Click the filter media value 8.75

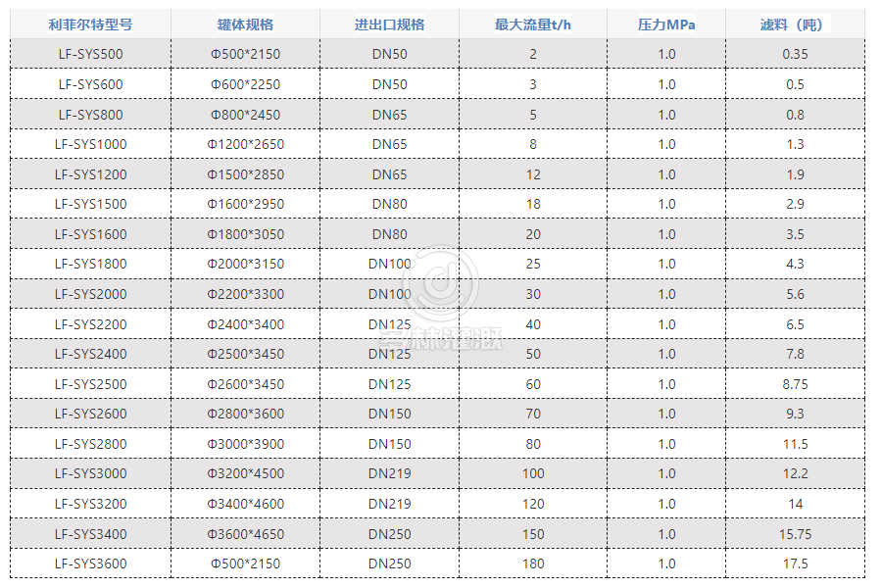pos(795,384)
